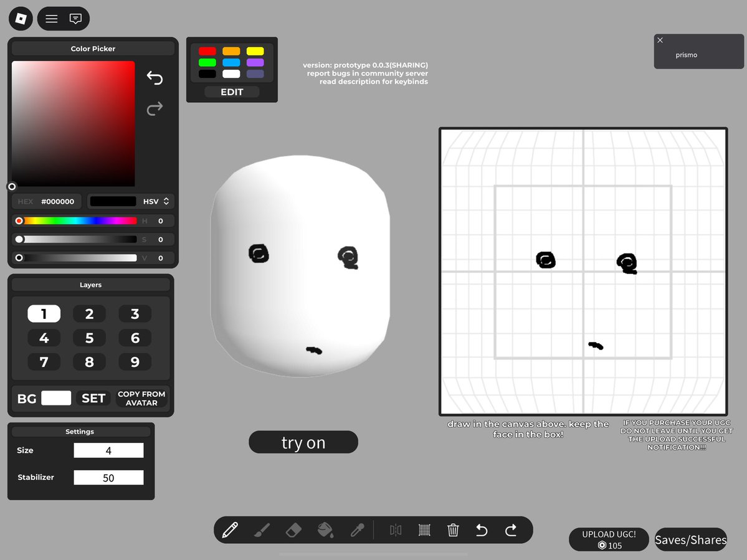This screenshot has height=560, width=747.
Task: Click the trash can to clear canvas
Action: 453,530
